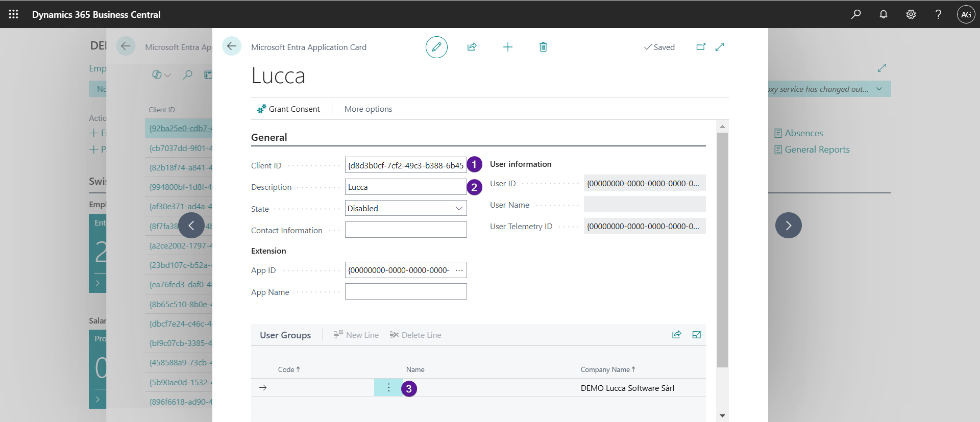980x422 pixels.
Task: Open More options menu
Action: 368,109
